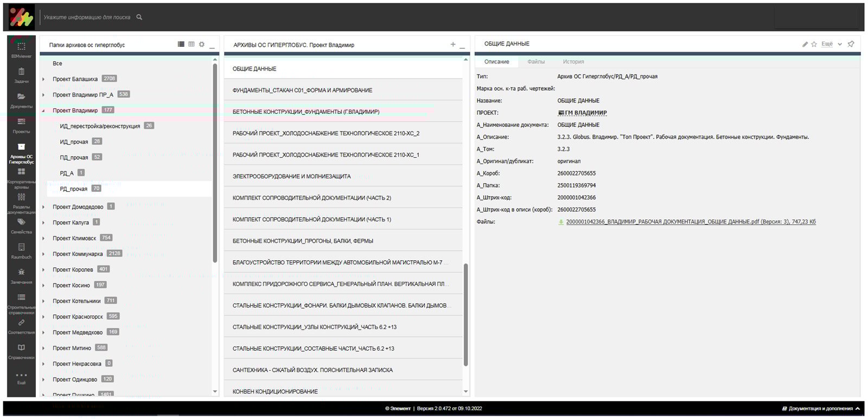
Task: Expand Проект Климовск folder
Action: point(43,238)
